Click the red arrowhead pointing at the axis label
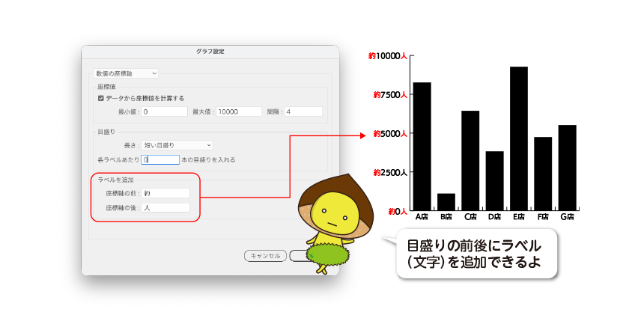The height and width of the screenshot is (330, 644). [365, 135]
